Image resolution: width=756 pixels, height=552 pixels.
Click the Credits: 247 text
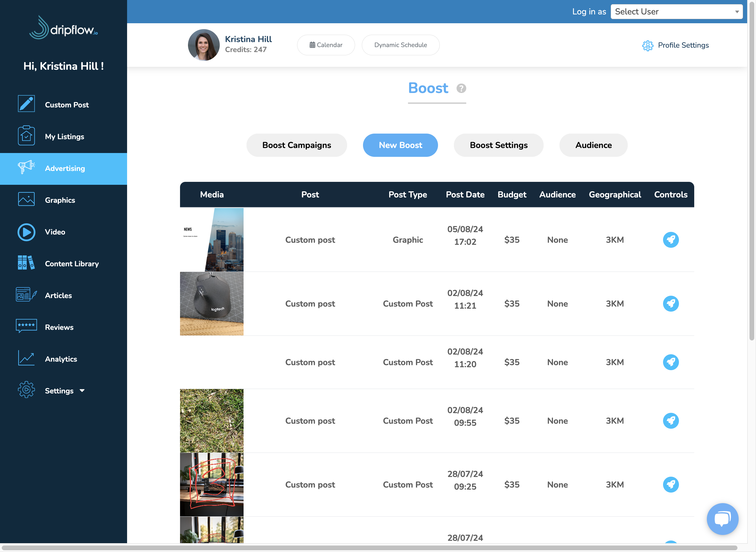pyautogui.click(x=246, y=50)
